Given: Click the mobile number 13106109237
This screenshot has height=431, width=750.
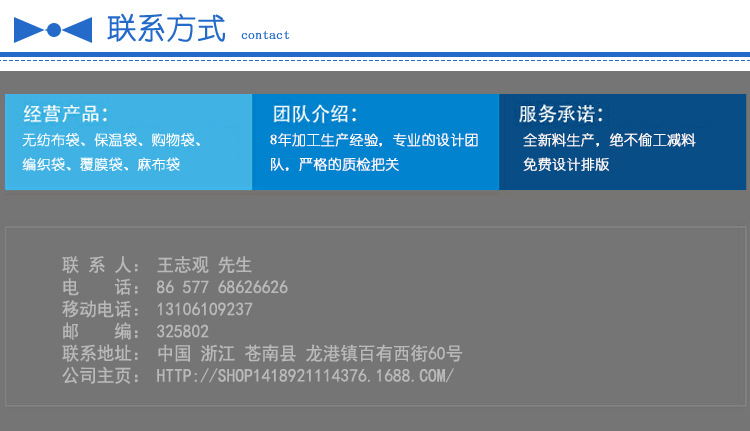Looking at the screenshot, I should tap(204, 310).
